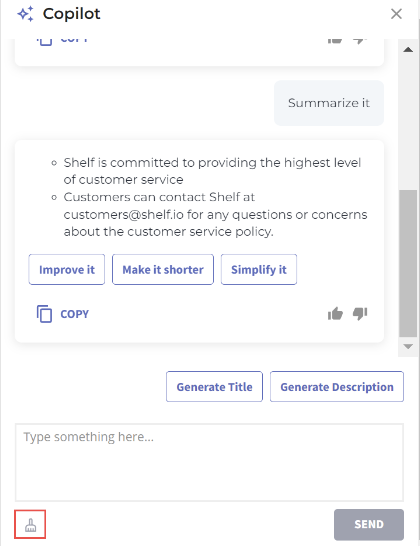Click the SEND button
The height and width of the screenshot is (546, 420).
pyautogui.click(x=369, y=524)
